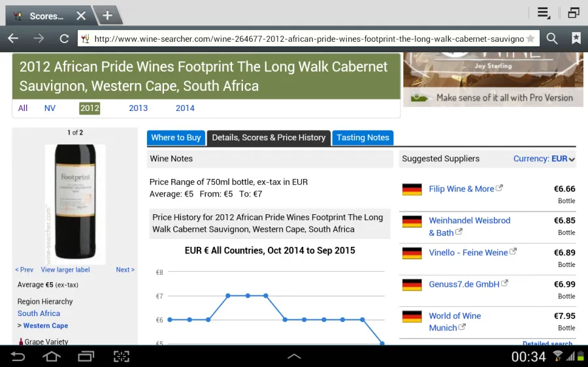This screenshot has width=588, height=367.
Task: Open the Wi-Fi status icon
Action: click(x=558, y=356)
